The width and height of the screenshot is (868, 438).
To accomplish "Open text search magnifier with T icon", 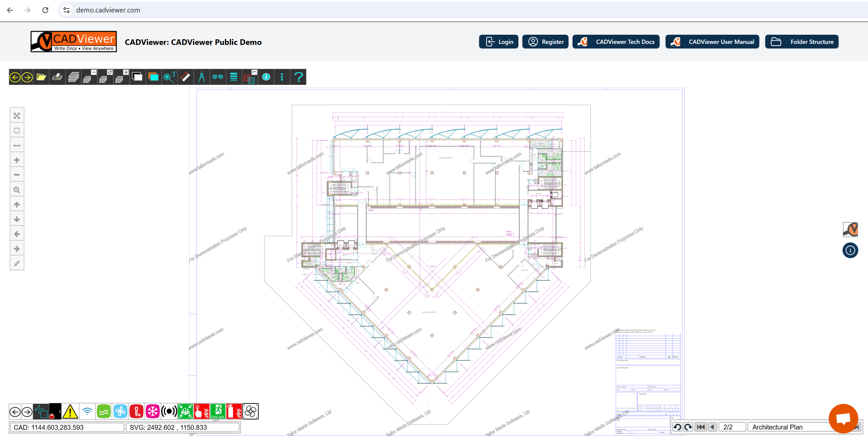I will (x=169, y=77).
